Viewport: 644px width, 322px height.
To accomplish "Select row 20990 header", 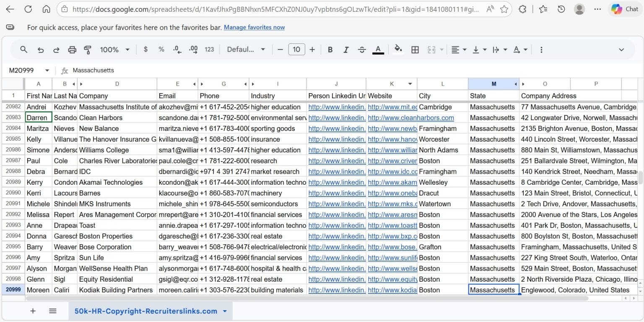I will tap(13, 193).
